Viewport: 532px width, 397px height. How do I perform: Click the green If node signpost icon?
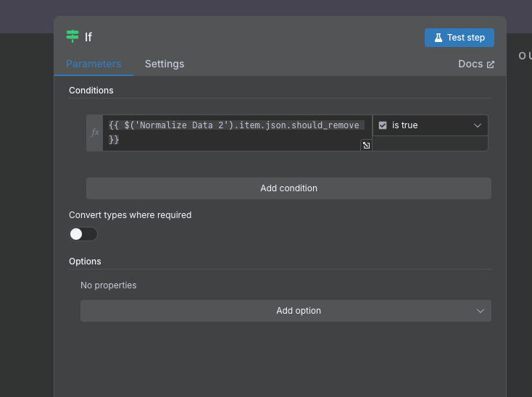[x=72, y=36]
